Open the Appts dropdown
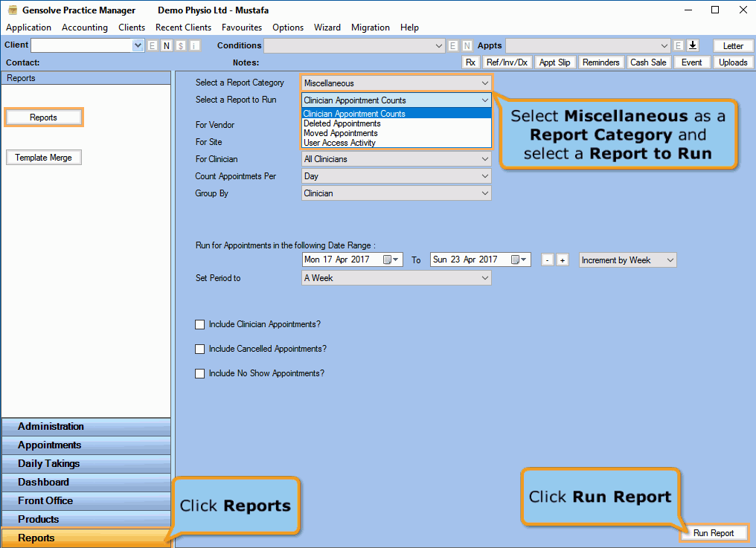Image resolution: width=756 pixels, height=548 pixels. pyautogui.click(x=664, y=46)
